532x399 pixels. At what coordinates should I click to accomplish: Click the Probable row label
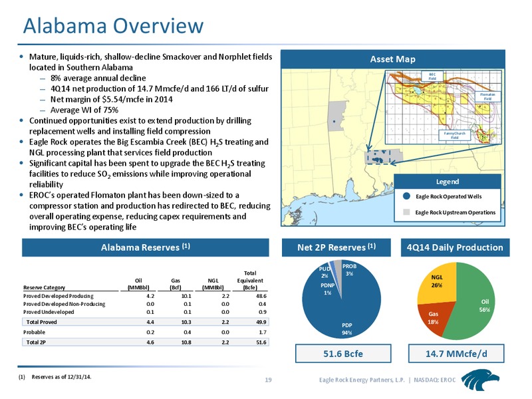click(x=34, y=332)
